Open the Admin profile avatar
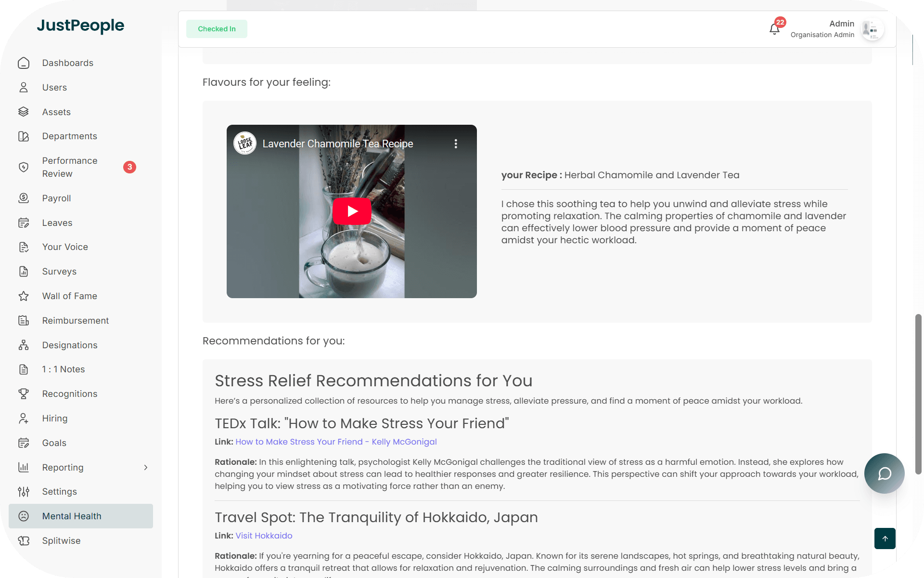This screenshot has height=578, width=924. [873, 29]
